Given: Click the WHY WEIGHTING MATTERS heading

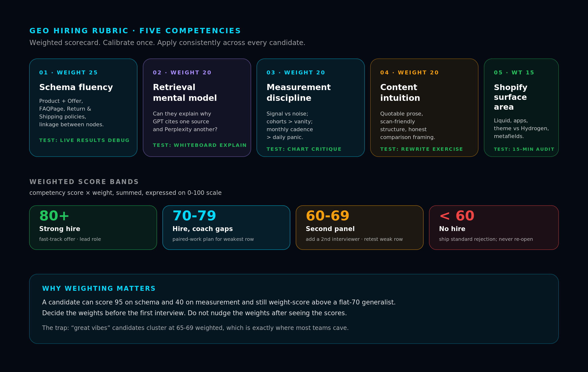Looking at the screenshot, I should pos(99,289).
